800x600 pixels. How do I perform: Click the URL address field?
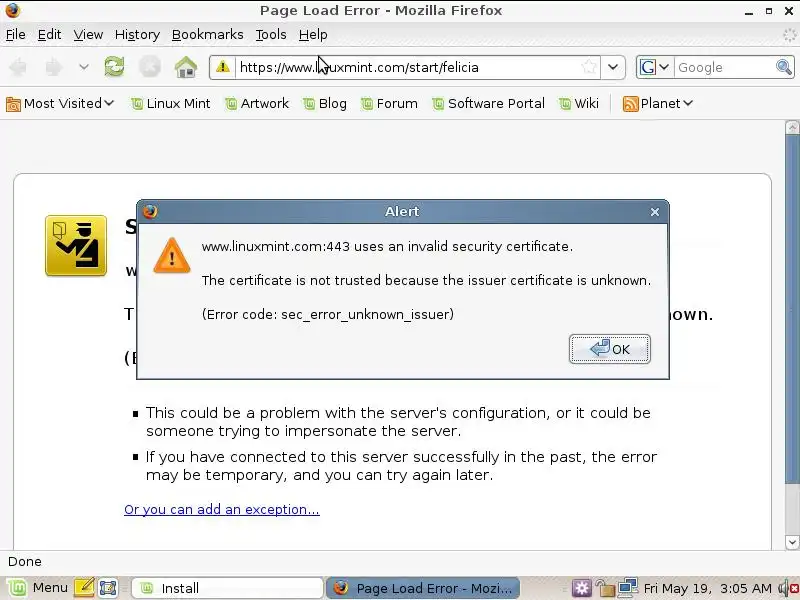click(407, 67)
